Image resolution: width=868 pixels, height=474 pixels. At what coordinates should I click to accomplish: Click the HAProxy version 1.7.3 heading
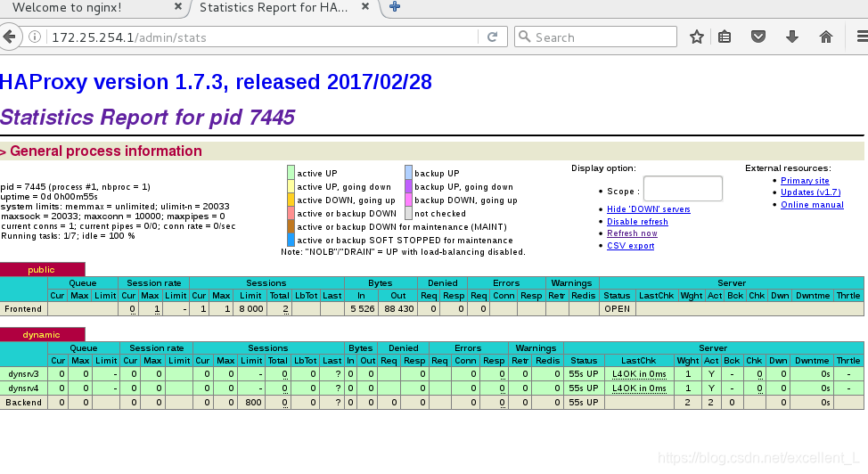click(216, 82)
